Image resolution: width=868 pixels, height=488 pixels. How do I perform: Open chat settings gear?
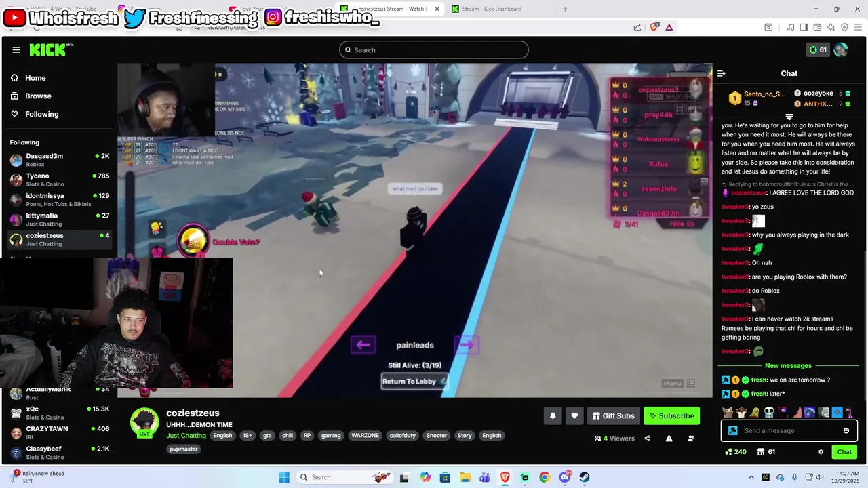821,452
